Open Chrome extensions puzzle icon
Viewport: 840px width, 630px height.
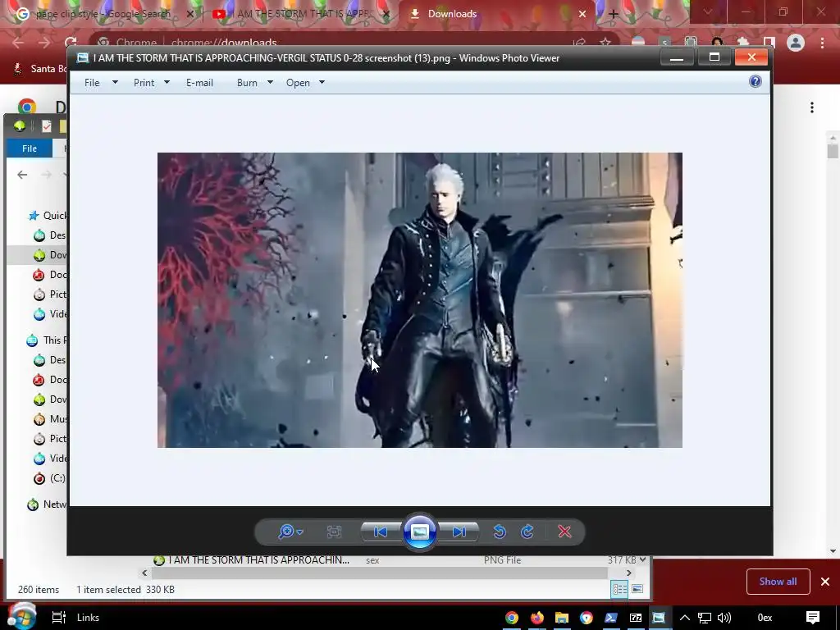[x=743, y=43]
